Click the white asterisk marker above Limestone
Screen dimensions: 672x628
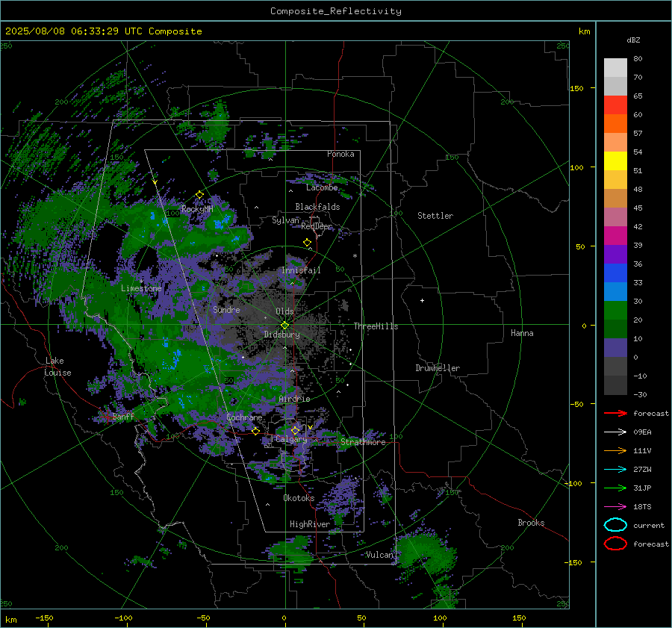click(141, 282)
